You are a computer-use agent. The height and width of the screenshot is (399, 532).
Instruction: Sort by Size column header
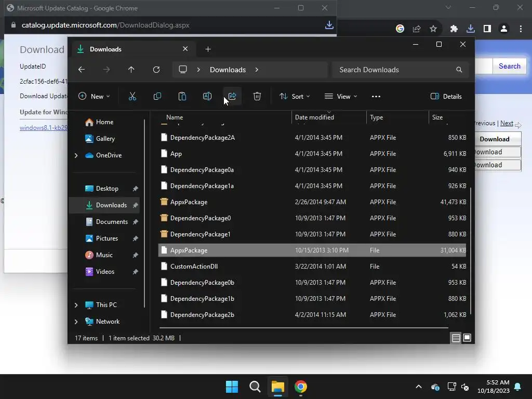pyautogui.click(x=437, y=117)
